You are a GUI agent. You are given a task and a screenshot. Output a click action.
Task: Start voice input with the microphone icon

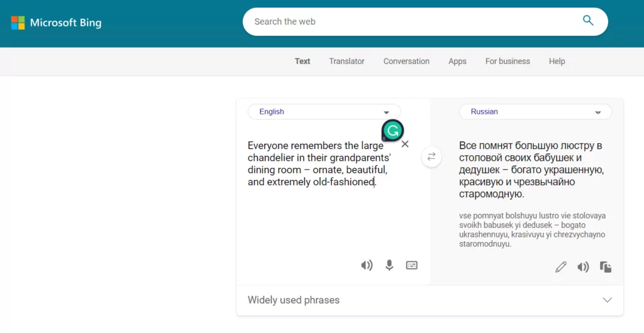click(x=389, y=265)
